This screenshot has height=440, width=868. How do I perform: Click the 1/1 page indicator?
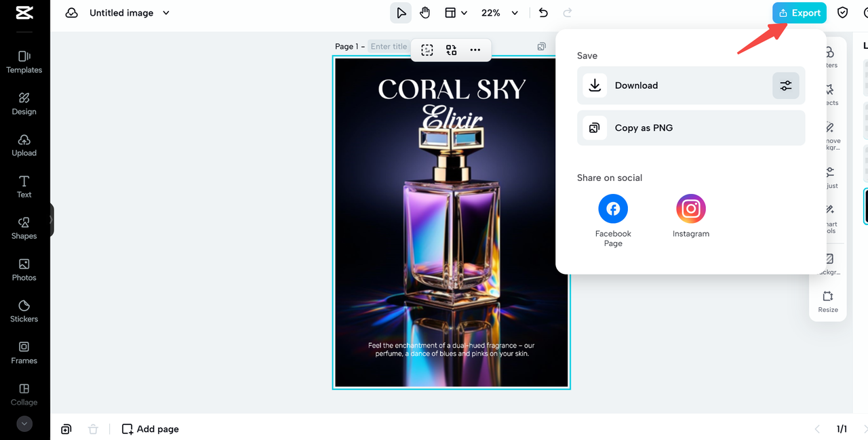coord(842,429)
